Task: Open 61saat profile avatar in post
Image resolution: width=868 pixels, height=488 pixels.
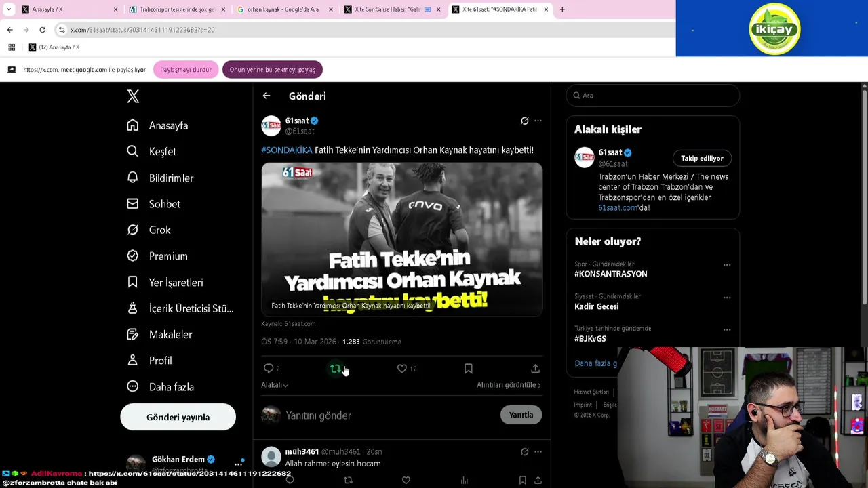Action: pos(271,125)
